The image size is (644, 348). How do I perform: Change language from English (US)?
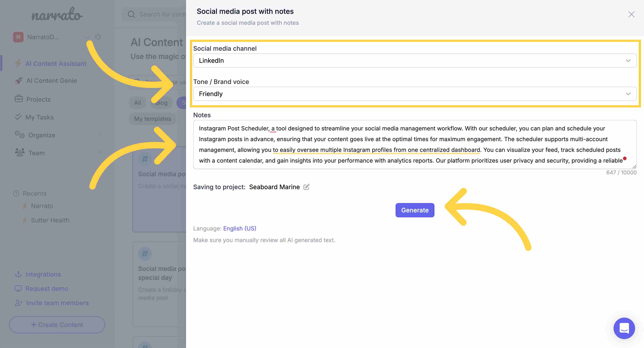tap(239, 229)
